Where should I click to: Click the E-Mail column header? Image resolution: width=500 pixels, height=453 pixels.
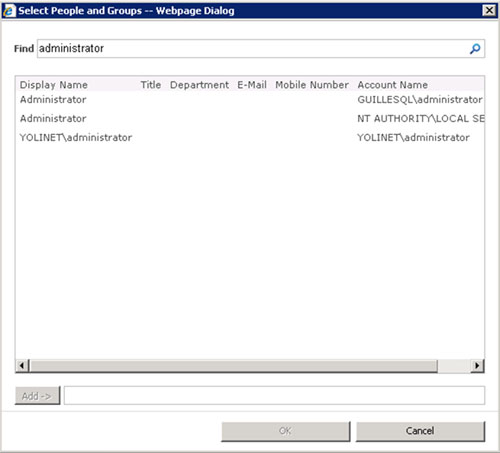[x=252, y=85]
